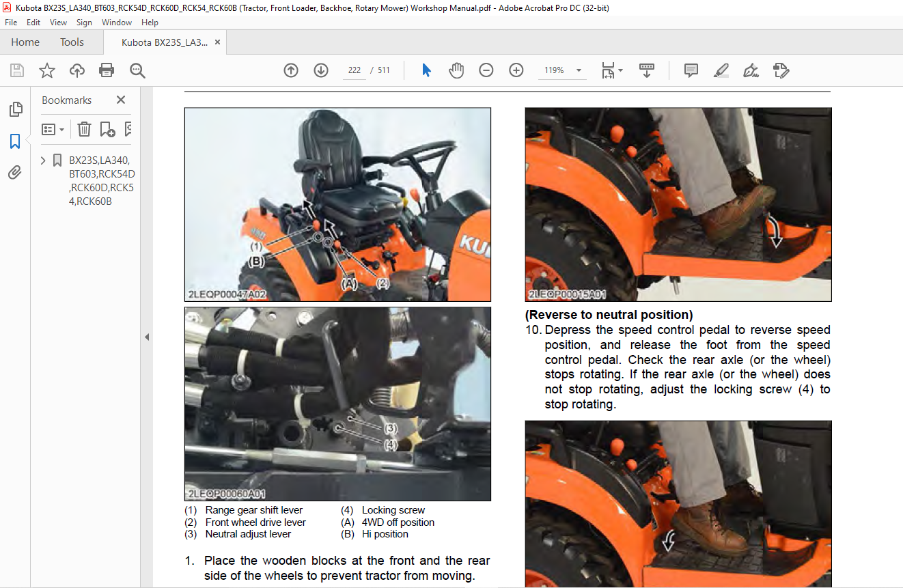Select the Kubota BX23S document tab
903x588 pixels.
(165, 42)
